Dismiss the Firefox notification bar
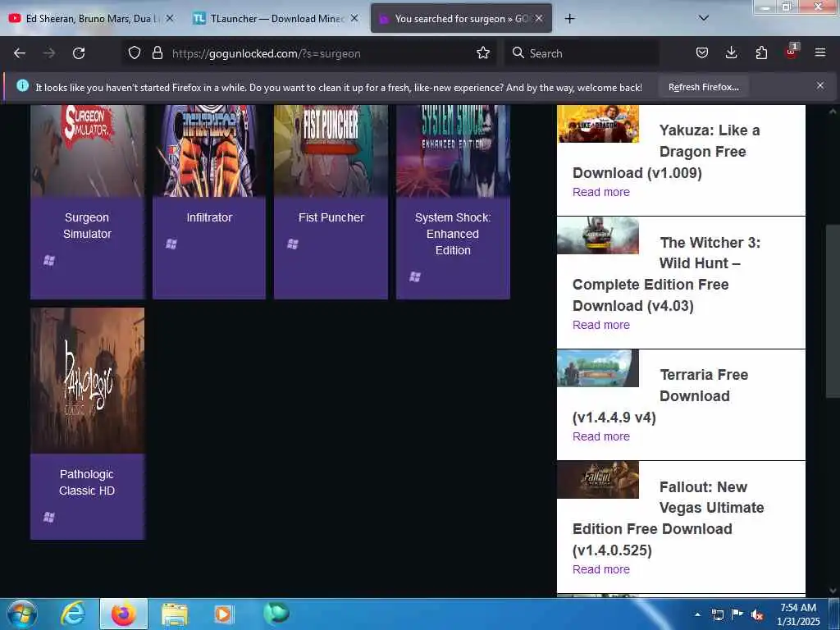Image resolution: width=840 pixels, height=630 pixels. [819, 85]
